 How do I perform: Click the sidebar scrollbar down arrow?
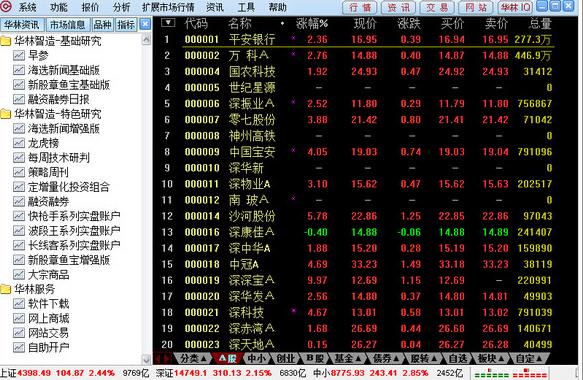point(146,359)
